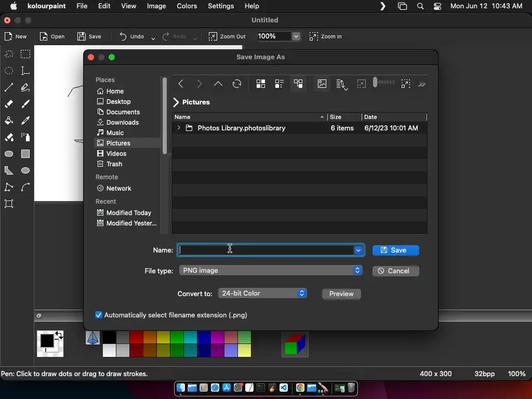Switch file dialog to icons view

261,84
